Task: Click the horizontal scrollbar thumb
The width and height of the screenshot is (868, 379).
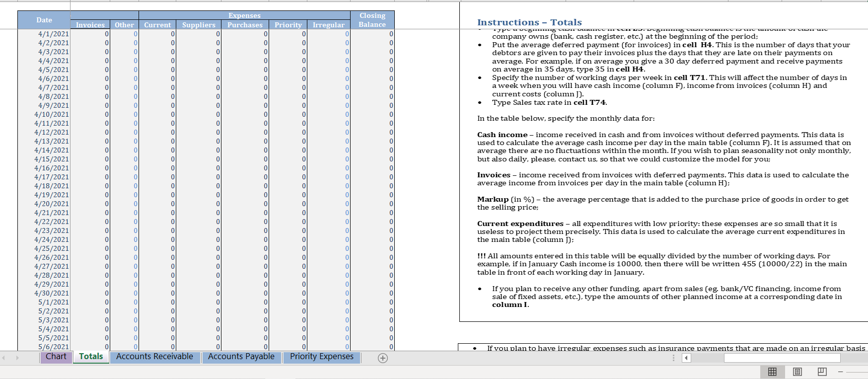Action: 782,358
